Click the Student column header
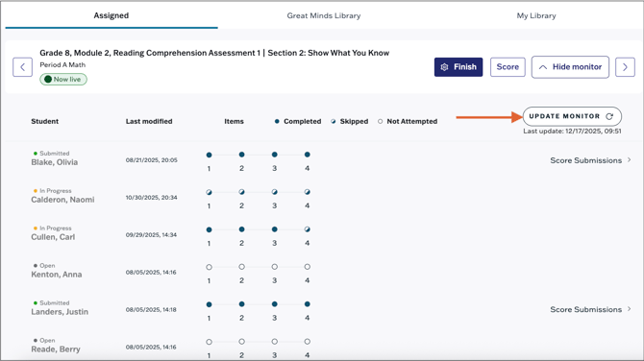The image size is (644, 361). 45,121
